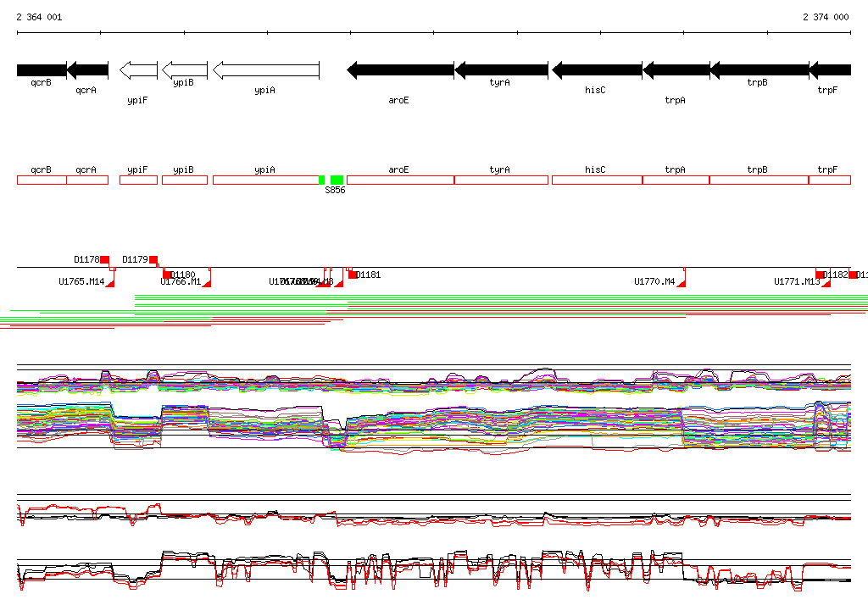
Task: Select the trpA outlined box in annotation track
Action: pos(676,180)
